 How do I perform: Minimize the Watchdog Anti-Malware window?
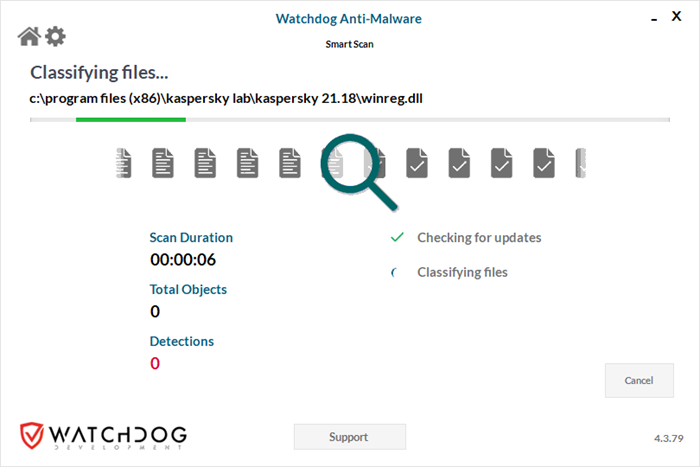click(x=654, y=20)
